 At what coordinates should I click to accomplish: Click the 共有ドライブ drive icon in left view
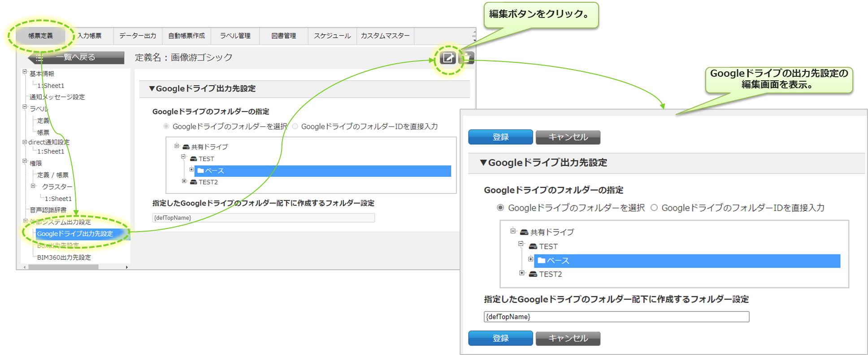[186, 147]
